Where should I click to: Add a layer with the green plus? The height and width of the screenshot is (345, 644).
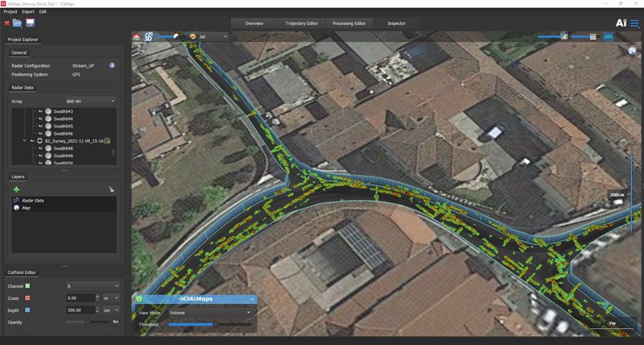pyautogui.click(x=16, y=189)
